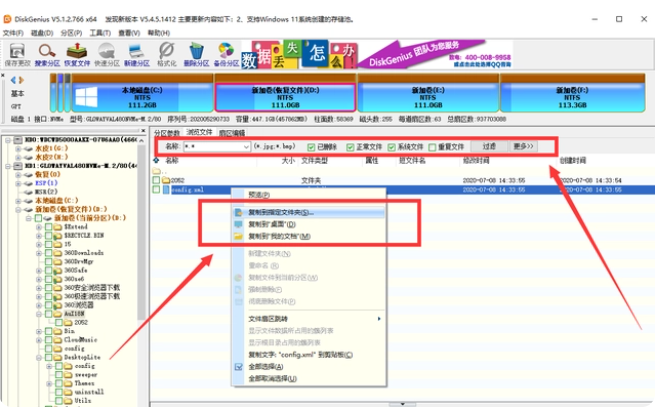
Task: Enable the 重复文件 duplicate files filter
Action: [x=433, y=147]
